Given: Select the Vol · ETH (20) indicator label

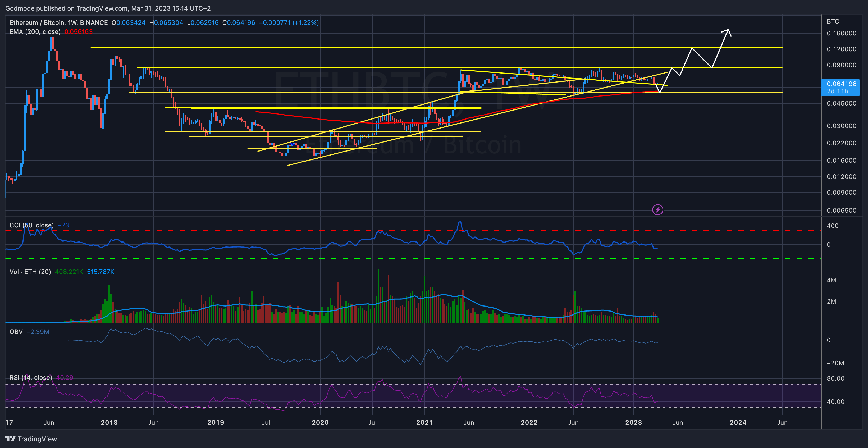Looking at the screenshot, I should point(30,272).
